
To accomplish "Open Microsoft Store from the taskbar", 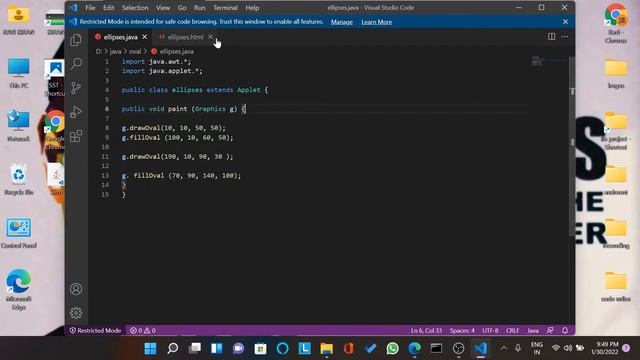I will point(260,348).
